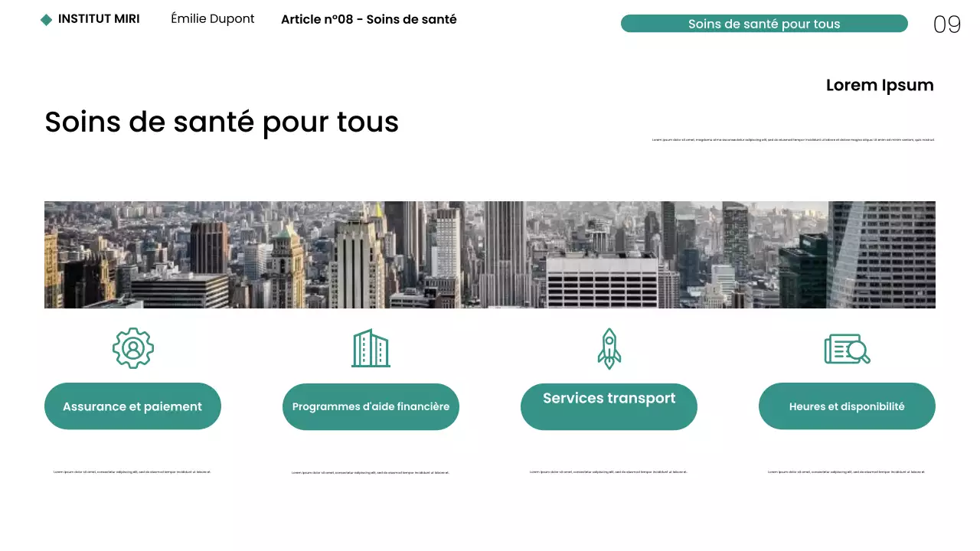The image size is (980, 551).
Task: Click the gear-with-person icon above Assurance et paiement
Action: [x=132, y=348]
